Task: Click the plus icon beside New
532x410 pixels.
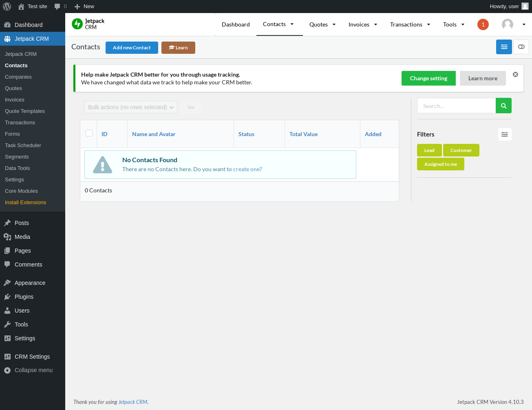Action: tap(77, 7)
